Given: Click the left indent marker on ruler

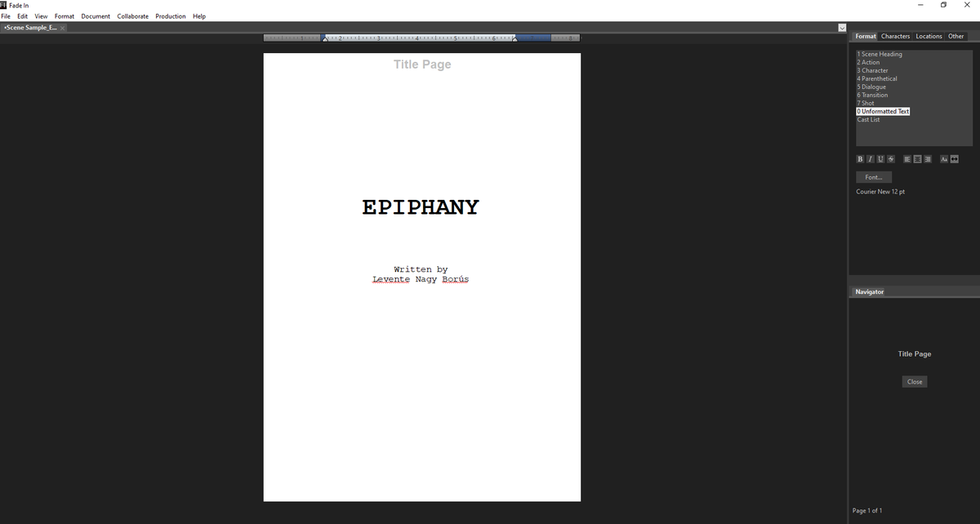Looking at the screenshot, I should [x=326, y=38].
